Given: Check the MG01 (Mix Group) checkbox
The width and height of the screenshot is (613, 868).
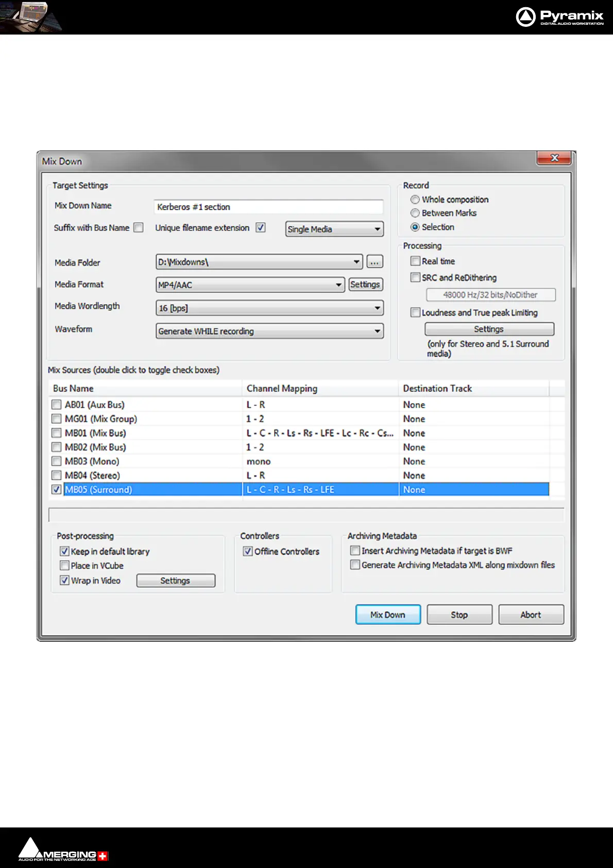Looking at the screenshot, I should pos(57,419).
